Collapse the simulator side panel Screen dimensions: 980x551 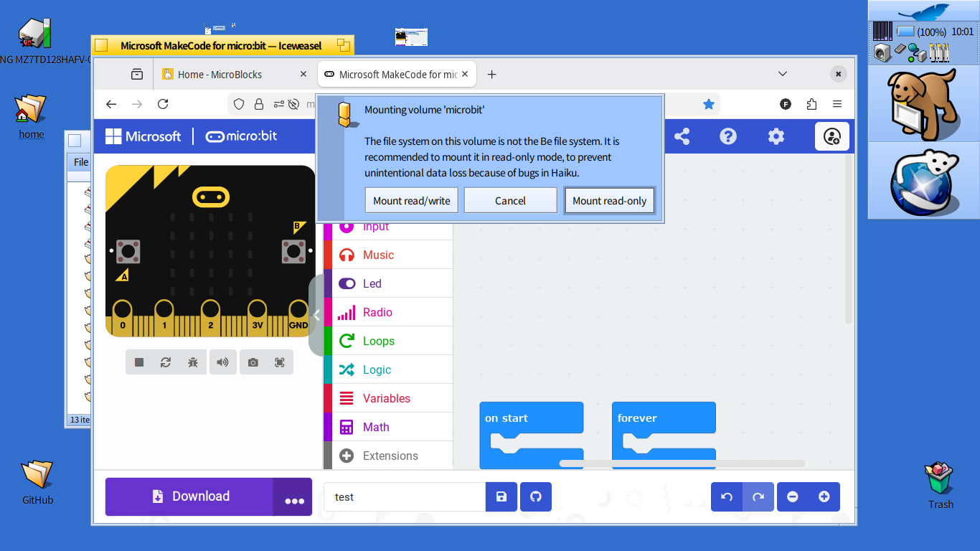click(316, 315)
